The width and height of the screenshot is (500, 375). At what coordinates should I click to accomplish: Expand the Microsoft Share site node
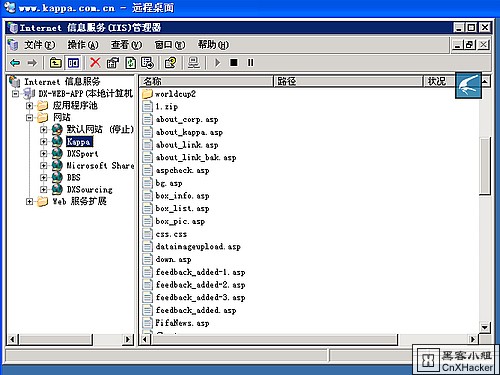click(x=43, y=165)
